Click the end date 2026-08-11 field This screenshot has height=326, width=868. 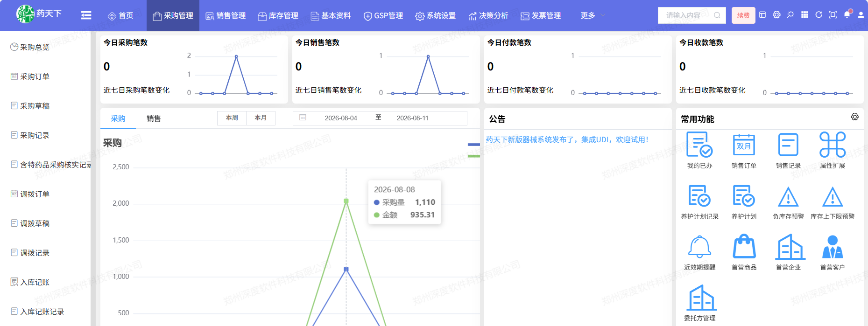coord(412,118)
